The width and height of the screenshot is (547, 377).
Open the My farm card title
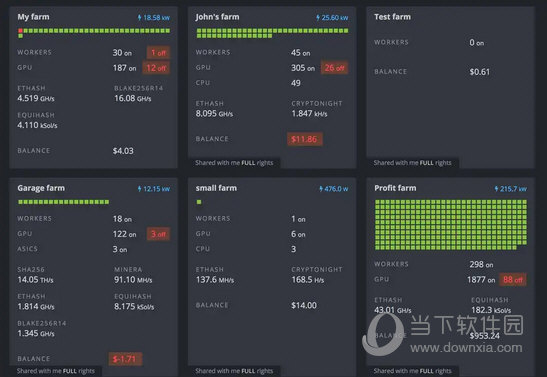[x=33, y=17]
